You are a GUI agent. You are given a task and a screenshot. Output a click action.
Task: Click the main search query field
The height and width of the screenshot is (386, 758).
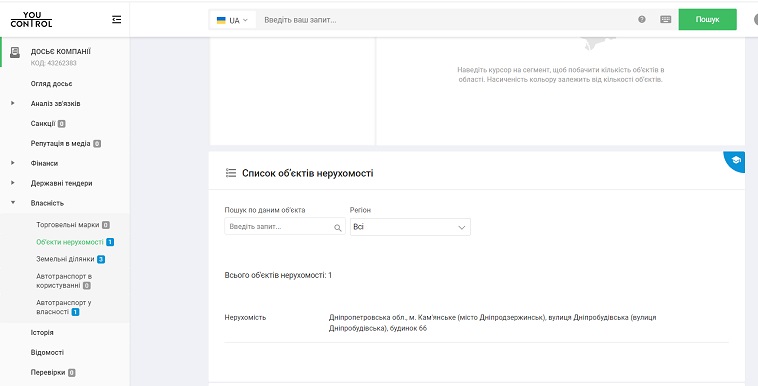445,20
